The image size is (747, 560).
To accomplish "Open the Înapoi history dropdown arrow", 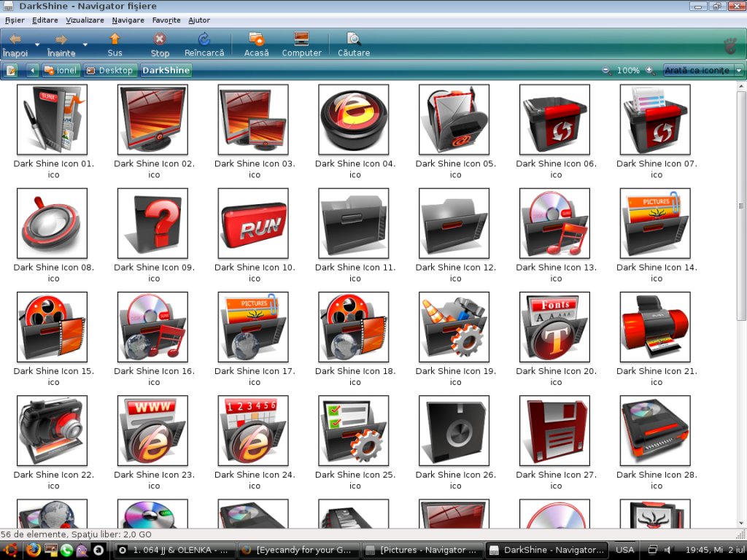I will [x=37, y=44].
